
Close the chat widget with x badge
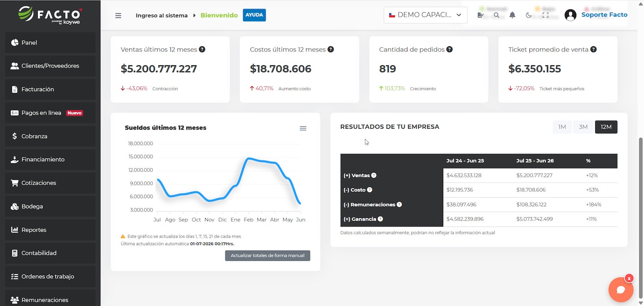click(x=629, y=279)
